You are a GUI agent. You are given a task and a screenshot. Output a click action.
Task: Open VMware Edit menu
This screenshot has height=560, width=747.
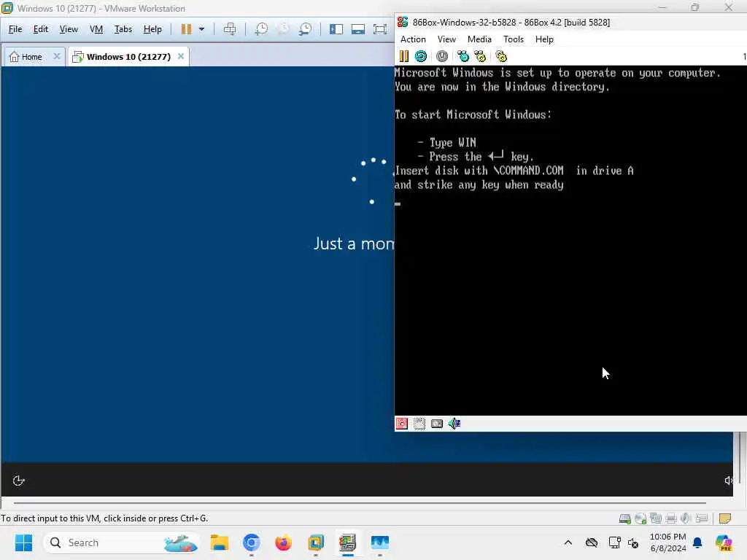click(x=41, y=29)
